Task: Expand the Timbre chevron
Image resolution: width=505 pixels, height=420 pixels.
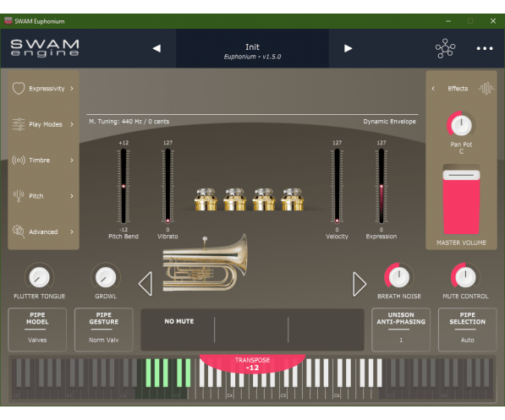Action: tap(72, 160)
